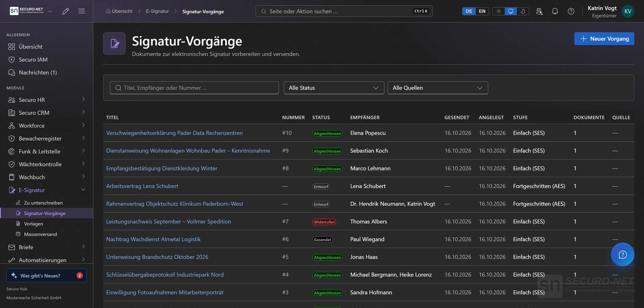
Task: Open the help question mark icon in the header
Action: pos(571,11)
